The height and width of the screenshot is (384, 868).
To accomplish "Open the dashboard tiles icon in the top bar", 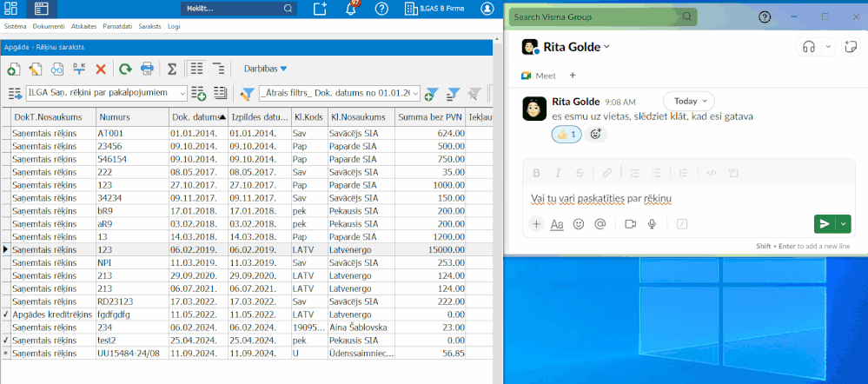I will coord(10,9).
